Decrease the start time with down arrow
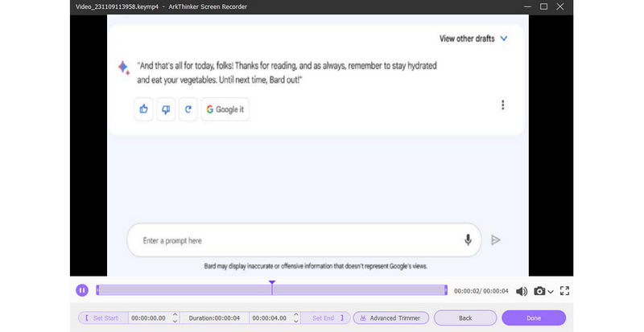The height and width of the screenshot is (332, 644). click(x=175, y=322)
